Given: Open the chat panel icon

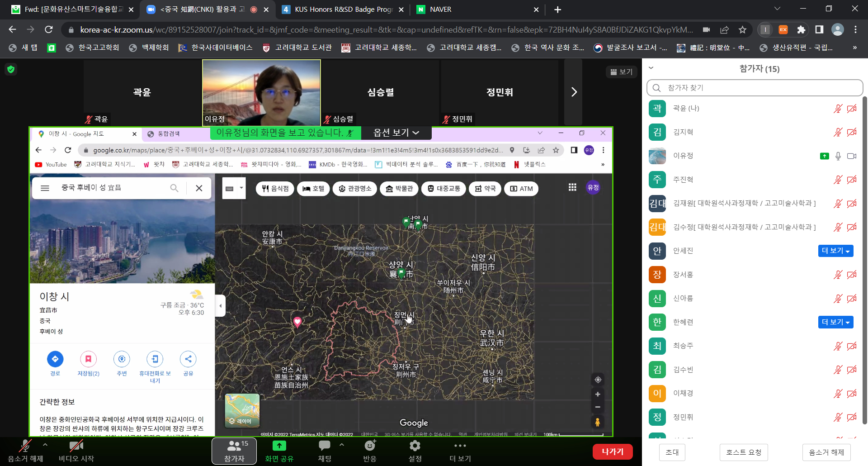Looking at the screenshot, I should pyautogui.click(x=324, y=446).
